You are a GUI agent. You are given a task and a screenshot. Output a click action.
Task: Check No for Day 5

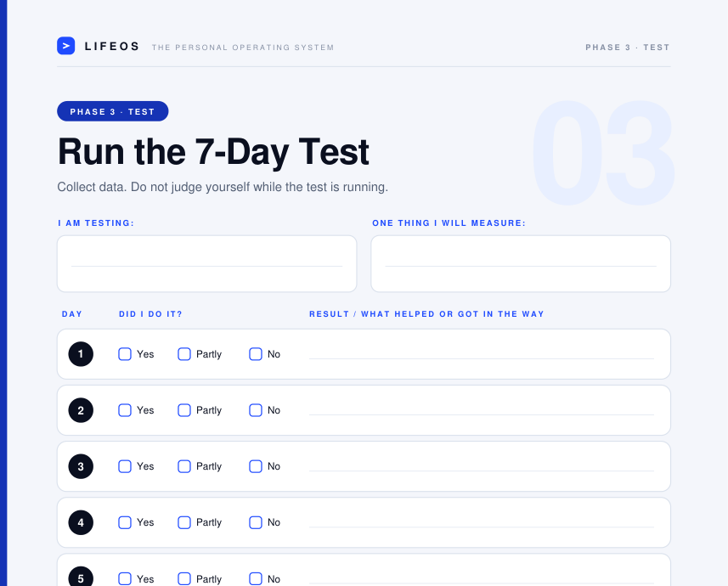(256, 578)
